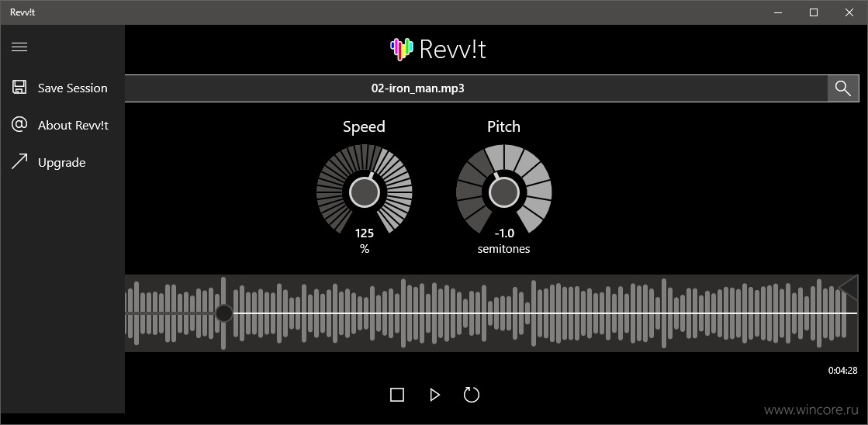Screen dimensions: 868x425
Task: Click the Save Session floppy icon
Action: click(19, 87)
